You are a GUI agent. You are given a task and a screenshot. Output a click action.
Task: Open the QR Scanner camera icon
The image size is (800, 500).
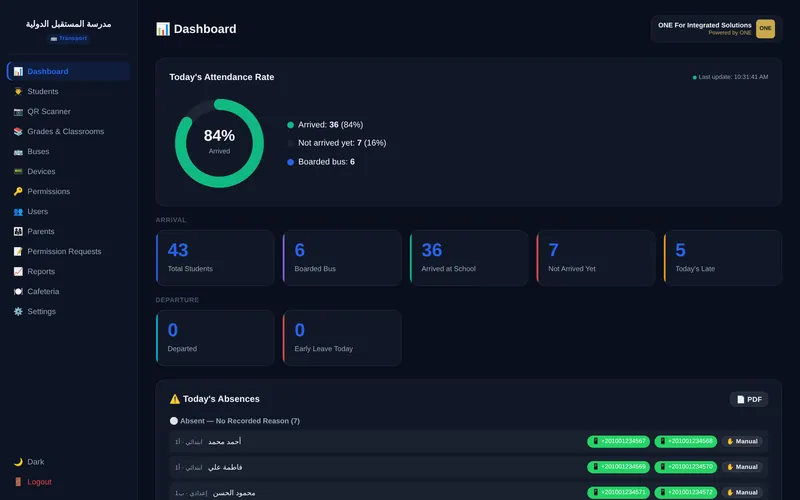click(18, 111)
